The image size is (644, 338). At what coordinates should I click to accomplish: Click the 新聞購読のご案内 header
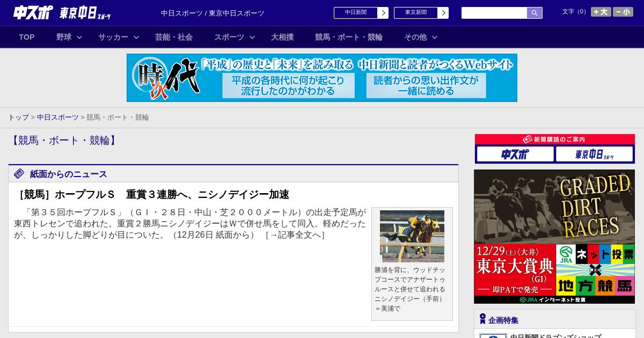click(555, 139)
